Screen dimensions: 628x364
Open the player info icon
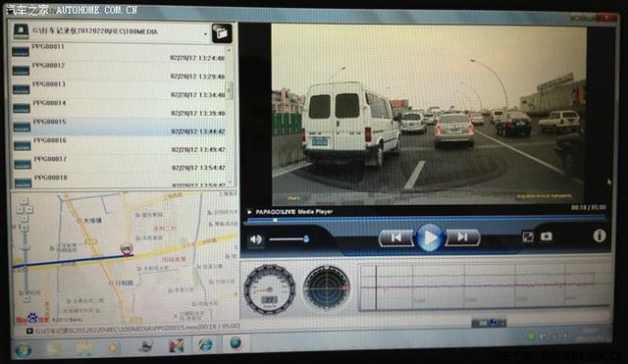[600, 235]
